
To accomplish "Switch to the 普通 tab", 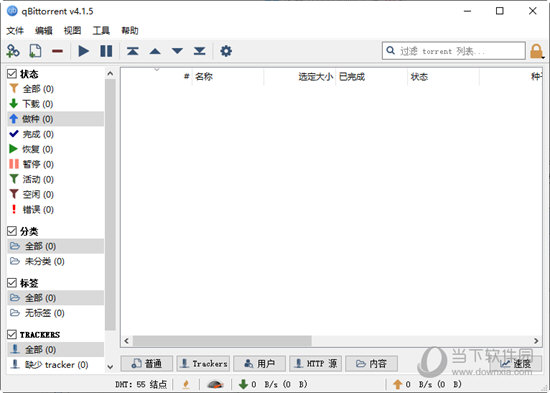I will click(147, 364).
